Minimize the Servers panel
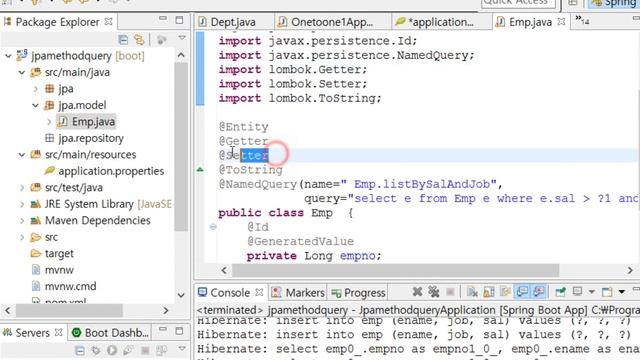Viewport: 640px width, 360px height. click(163, 329)
